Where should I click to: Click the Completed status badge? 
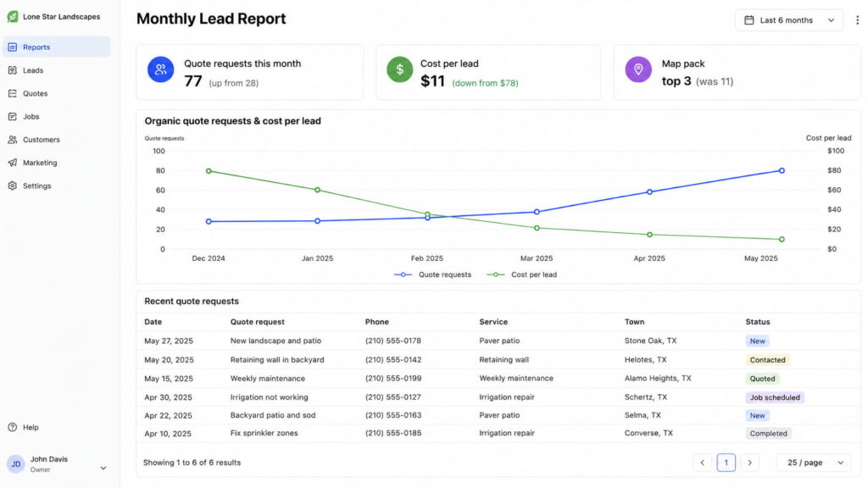pyautogui.click(x=768, y=433)
